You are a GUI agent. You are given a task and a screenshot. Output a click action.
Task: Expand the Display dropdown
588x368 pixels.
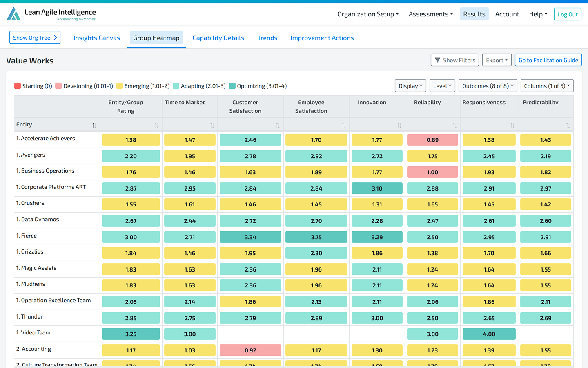coord(410,86)
